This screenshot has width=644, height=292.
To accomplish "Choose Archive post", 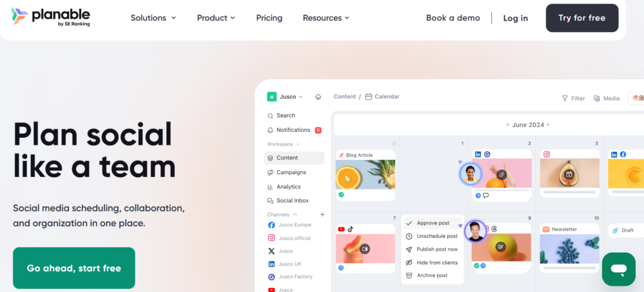I will click(433, 276).
